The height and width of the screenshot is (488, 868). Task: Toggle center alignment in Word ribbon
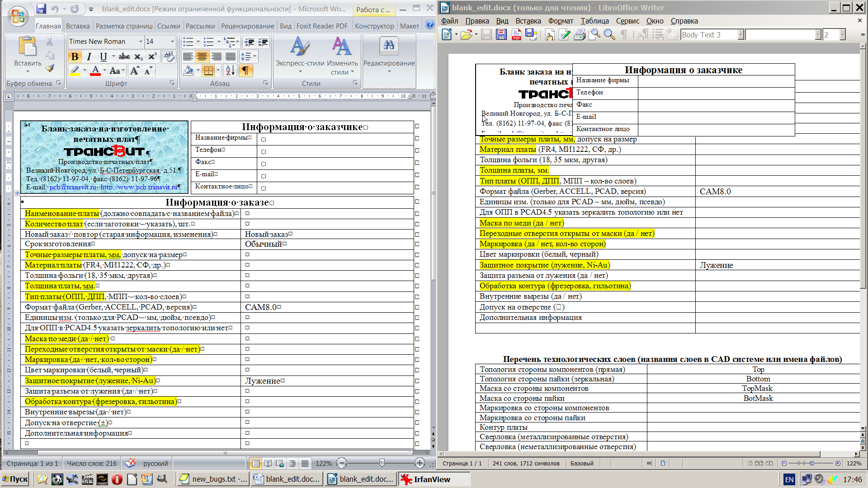pos(202,56)
